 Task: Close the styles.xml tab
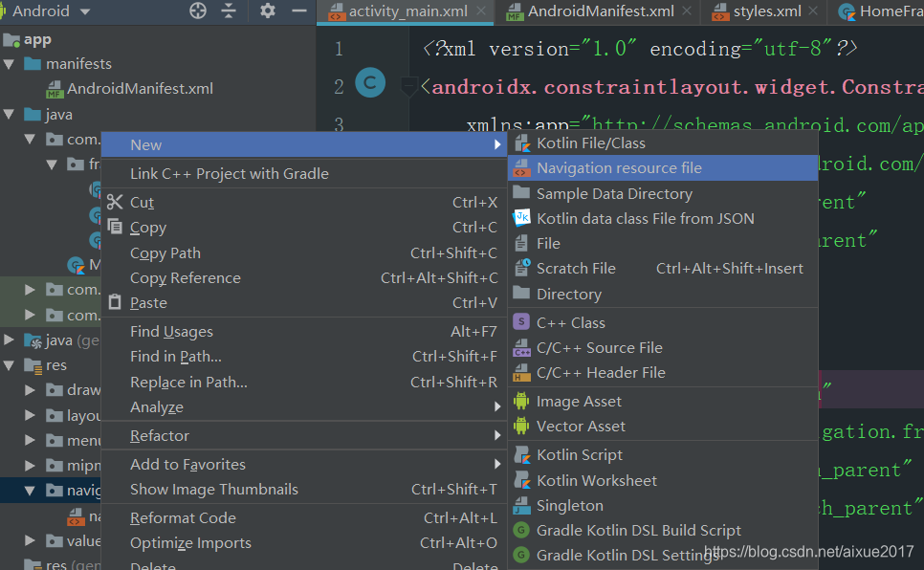(x=813, y=11)
